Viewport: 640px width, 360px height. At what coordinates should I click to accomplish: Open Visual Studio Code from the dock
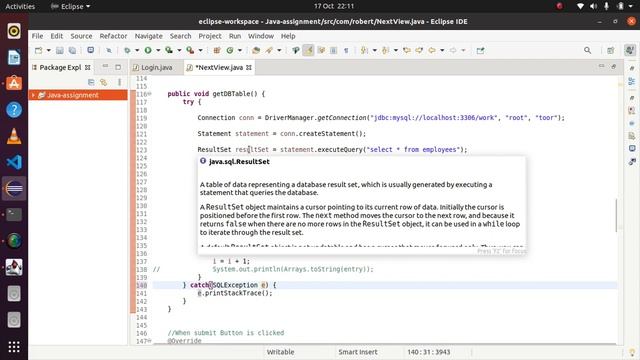tap(14, 162)
